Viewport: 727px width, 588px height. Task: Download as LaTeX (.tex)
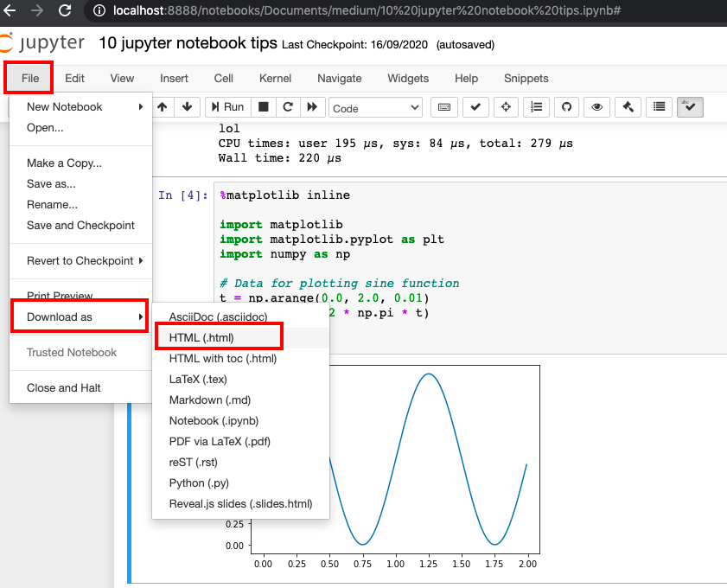240,380
